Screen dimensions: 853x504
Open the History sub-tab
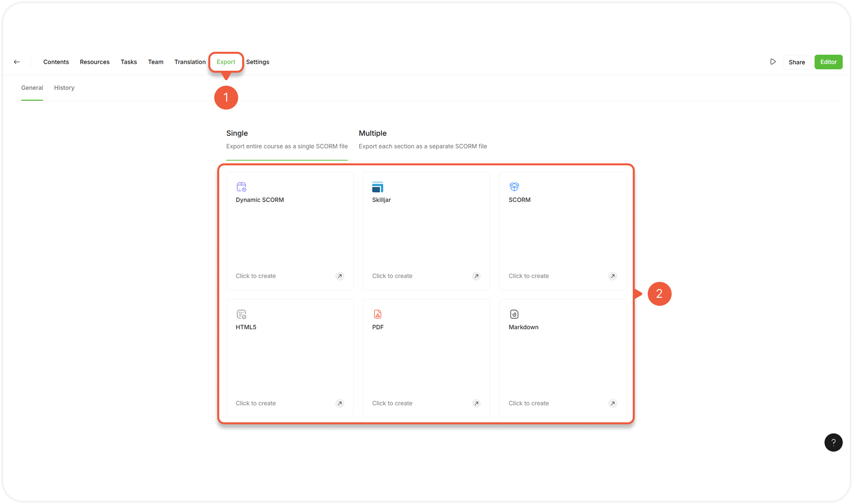(x=64, y=88)
